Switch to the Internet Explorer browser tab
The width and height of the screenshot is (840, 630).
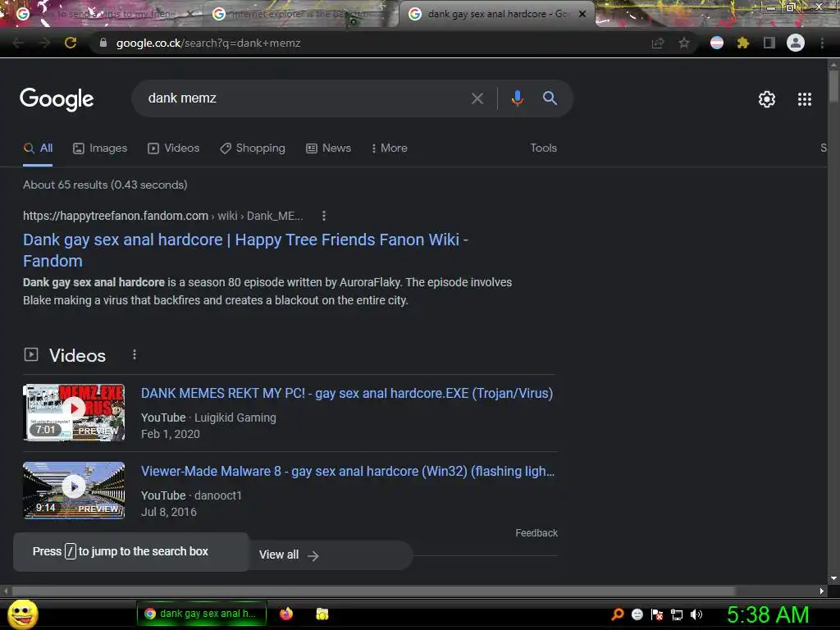[300, 14]
